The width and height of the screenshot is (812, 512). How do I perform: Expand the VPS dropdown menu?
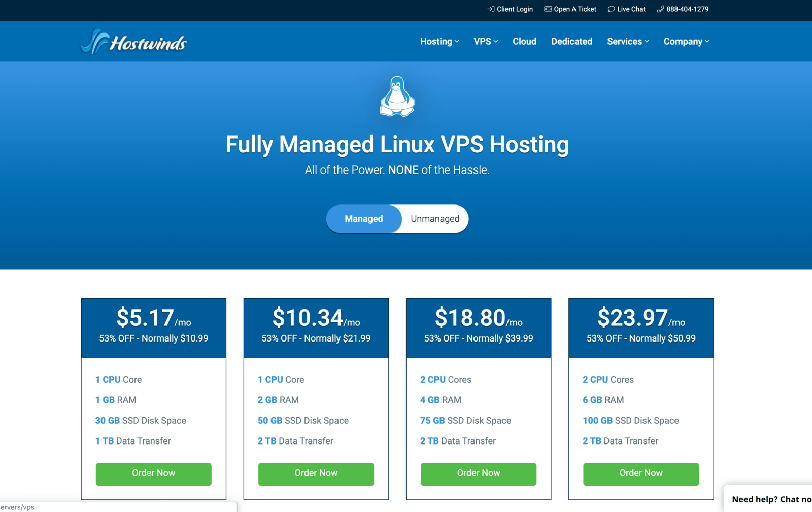pyautogui.click(x=486, y=42)
